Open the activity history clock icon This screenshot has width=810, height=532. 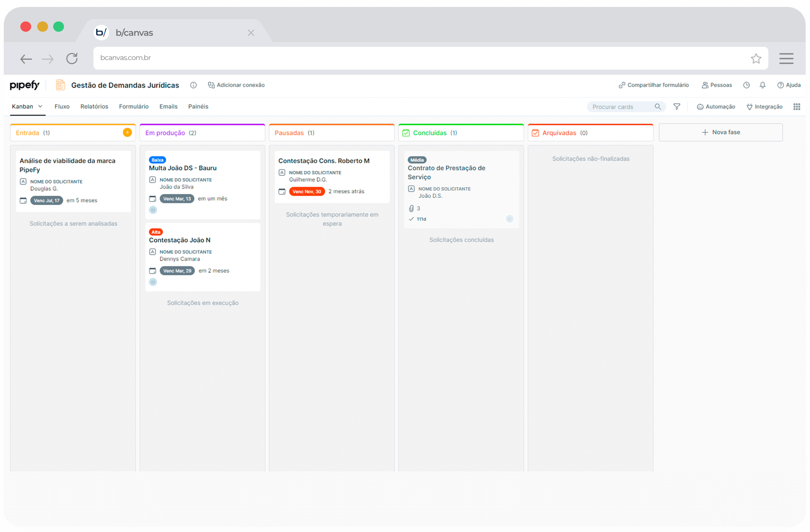click(x=746, y=85)
